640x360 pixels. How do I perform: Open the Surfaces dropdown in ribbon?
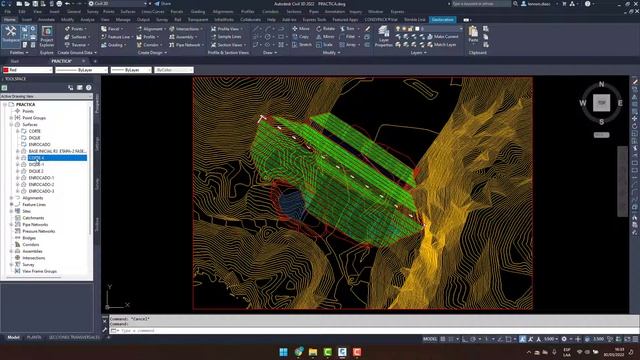click(x=77, y=37)
